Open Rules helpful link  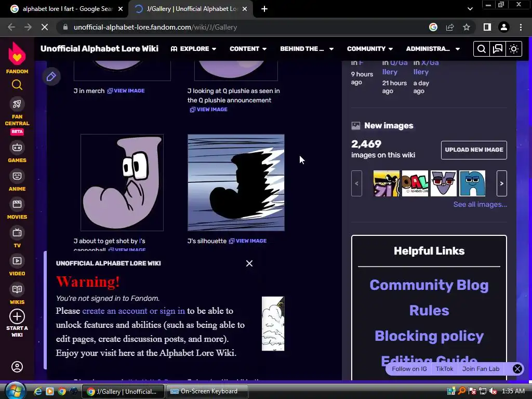coord(429,311)
